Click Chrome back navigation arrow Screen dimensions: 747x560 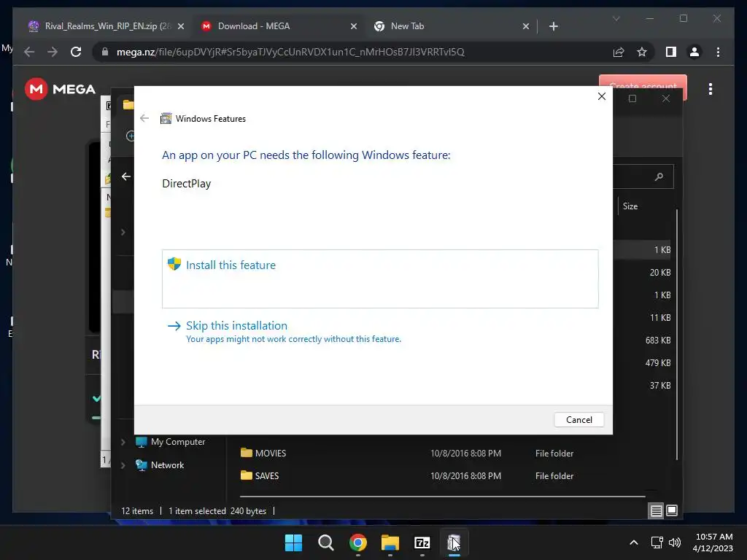(29, 52)
